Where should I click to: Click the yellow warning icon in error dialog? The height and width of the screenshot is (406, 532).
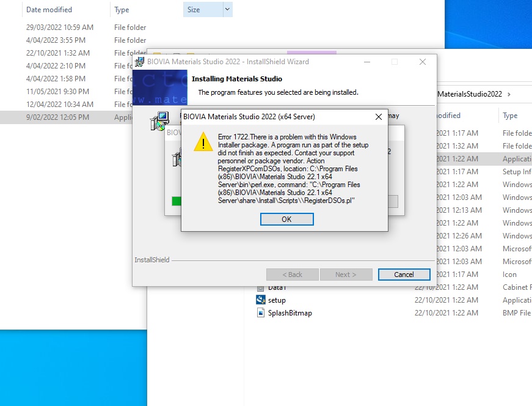point(203,142)
